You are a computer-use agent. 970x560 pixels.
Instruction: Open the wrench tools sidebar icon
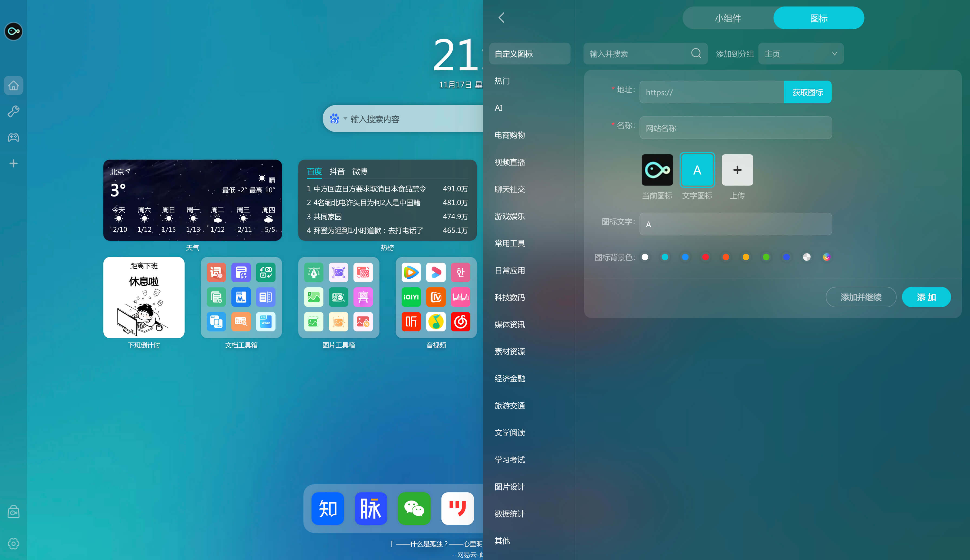pos(14,111)
